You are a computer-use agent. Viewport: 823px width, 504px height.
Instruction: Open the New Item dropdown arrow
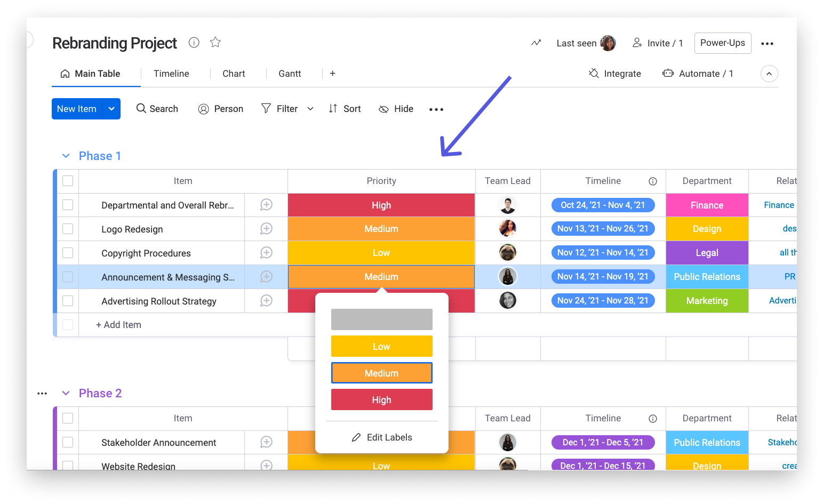click(111, 109)
